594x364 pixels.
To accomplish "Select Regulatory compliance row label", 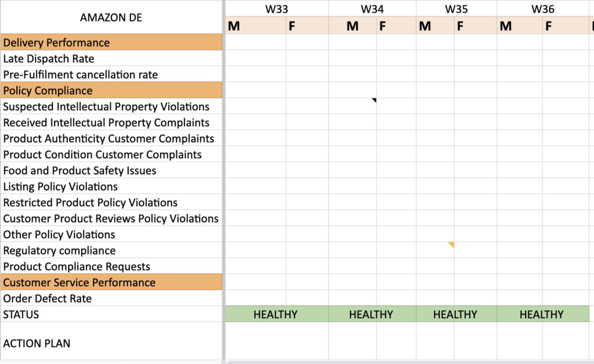I will coord(111,250).
